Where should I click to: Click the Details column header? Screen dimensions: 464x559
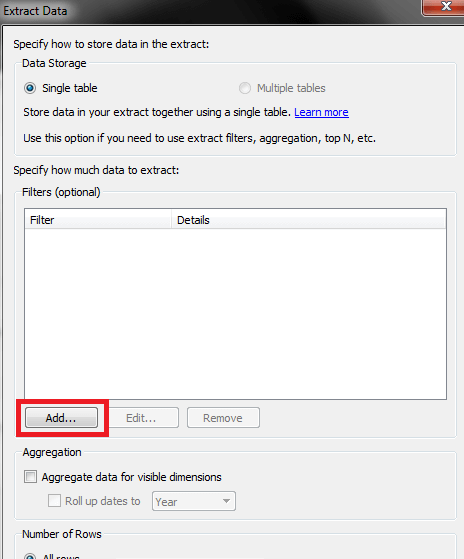[309, 220]
